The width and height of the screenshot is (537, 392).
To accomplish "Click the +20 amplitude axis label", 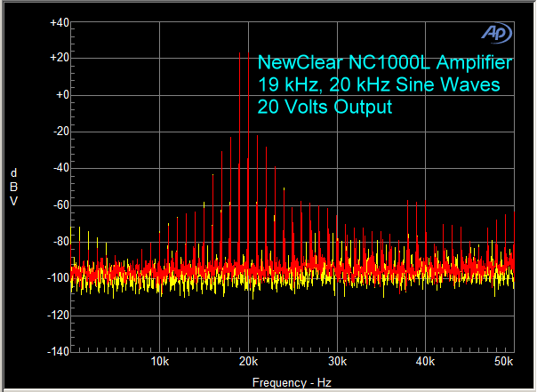I will pos(60,58).
